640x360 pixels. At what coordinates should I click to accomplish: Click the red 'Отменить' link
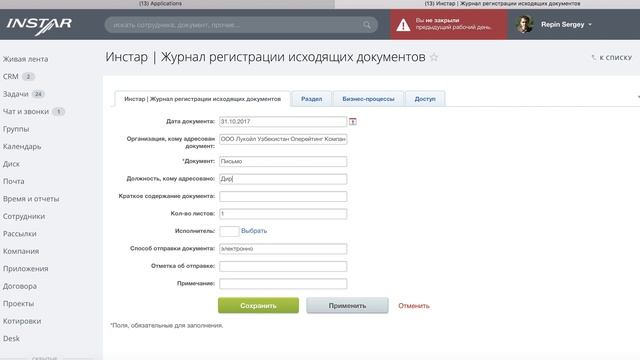click(414, 306)
